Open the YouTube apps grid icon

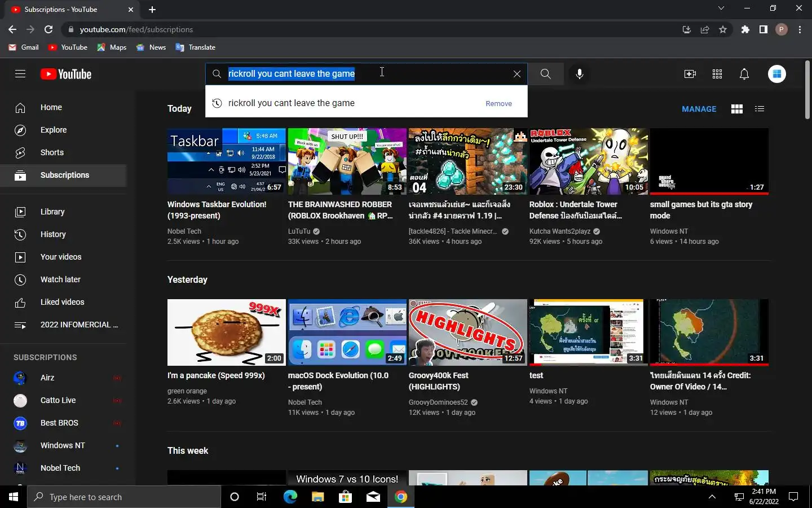717,74
